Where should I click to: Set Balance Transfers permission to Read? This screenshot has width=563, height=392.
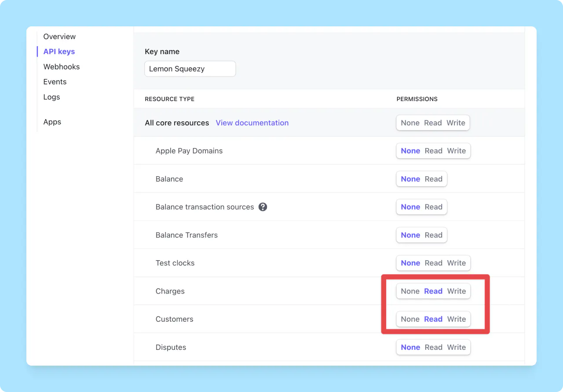433,235
